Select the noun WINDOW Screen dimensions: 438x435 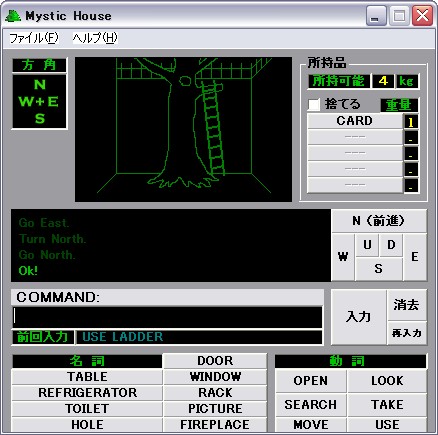(x=215, y=377)
